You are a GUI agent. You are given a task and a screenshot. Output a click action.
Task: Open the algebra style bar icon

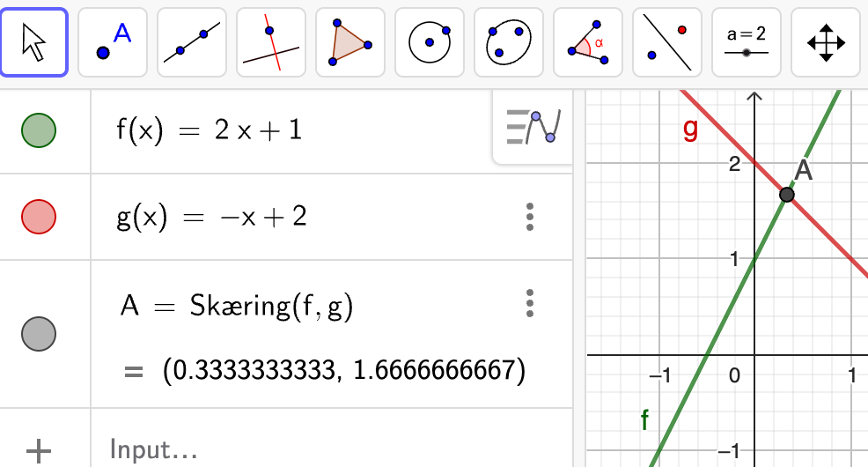pyautogui.click(x=533, y=128)
